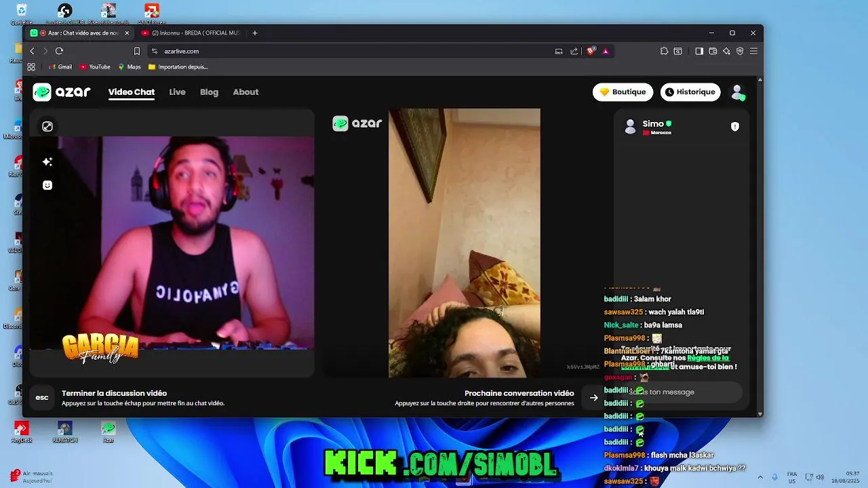Screen dimensions: 868x488
Task: Toggle the browser sidebar panel icon
Action: point(699,51)
